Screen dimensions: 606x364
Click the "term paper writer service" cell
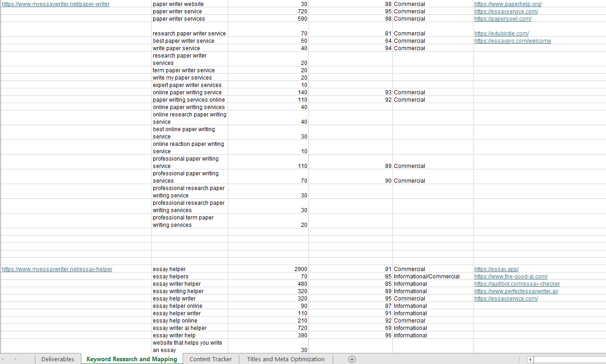(190, 70)
